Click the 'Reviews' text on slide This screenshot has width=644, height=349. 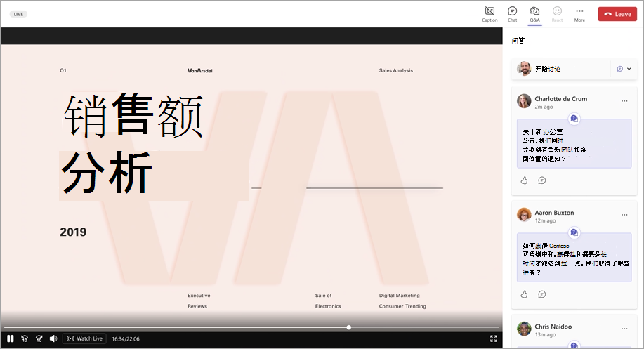(197, 306)
